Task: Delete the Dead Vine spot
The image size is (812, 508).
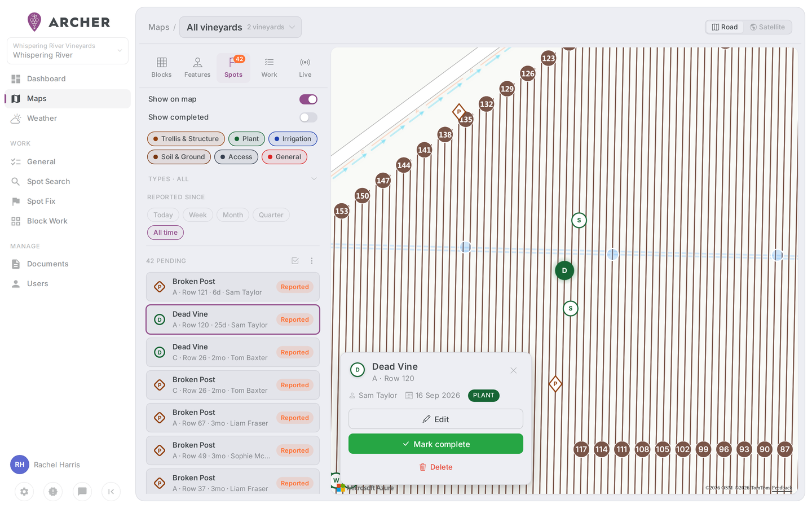Action: point(436,467)
